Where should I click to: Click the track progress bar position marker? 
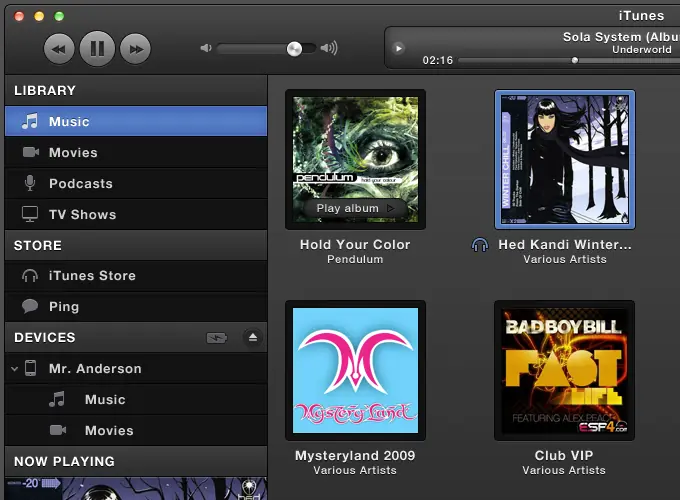[575, 60]
